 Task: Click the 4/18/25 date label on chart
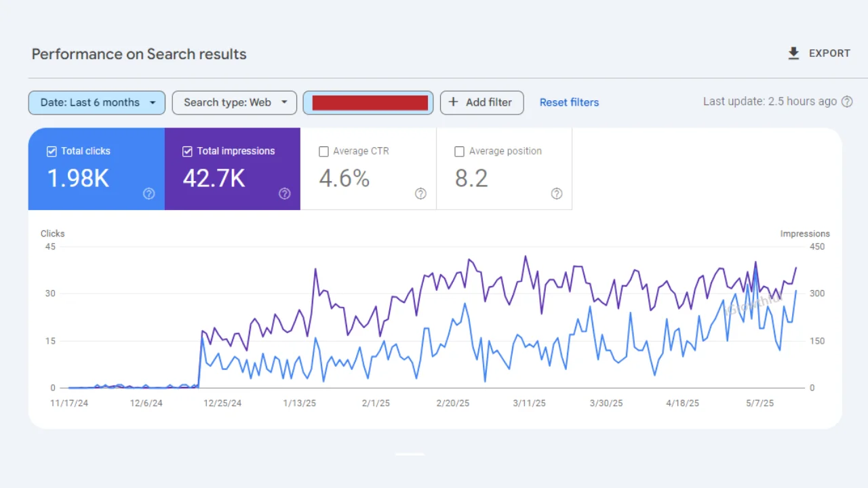point(682,403)
